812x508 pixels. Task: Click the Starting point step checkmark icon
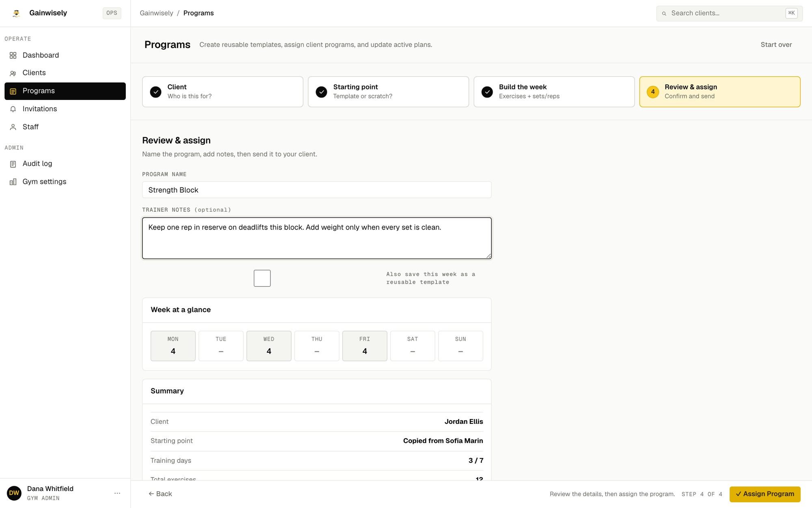[321, 92]
